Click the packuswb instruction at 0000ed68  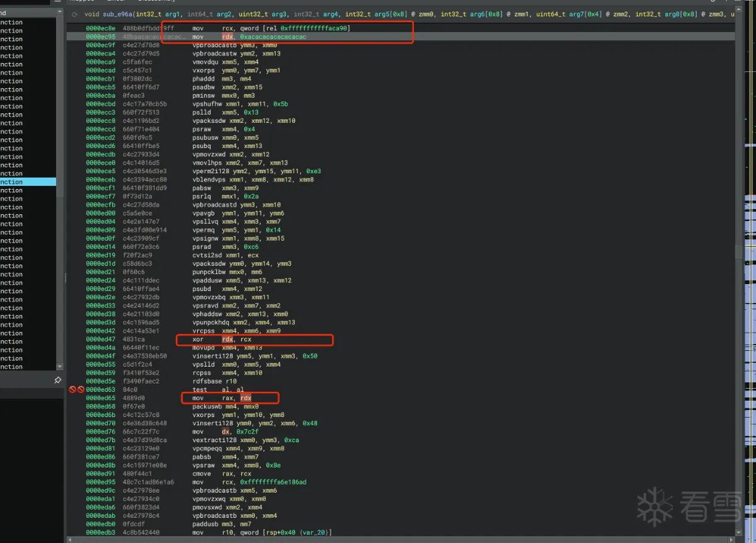click(226, 406)
